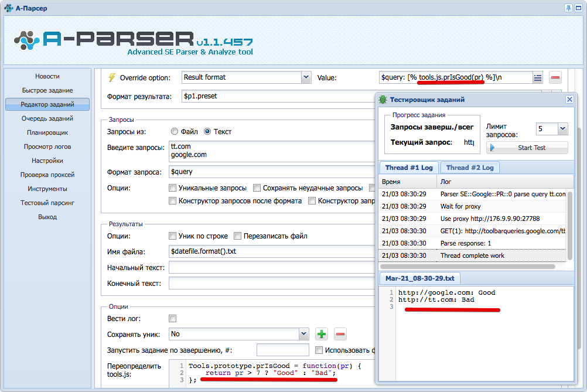Click the maximize icon in title bar

(578, 8)
